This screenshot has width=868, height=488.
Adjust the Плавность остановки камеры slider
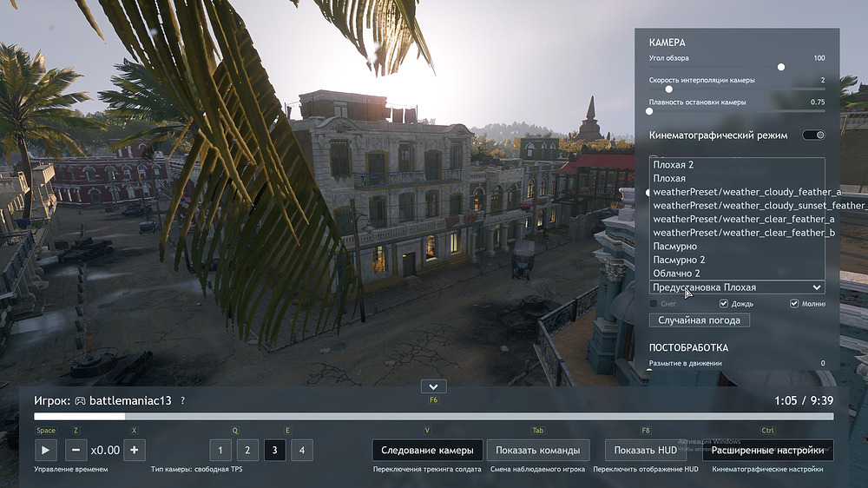737,111
